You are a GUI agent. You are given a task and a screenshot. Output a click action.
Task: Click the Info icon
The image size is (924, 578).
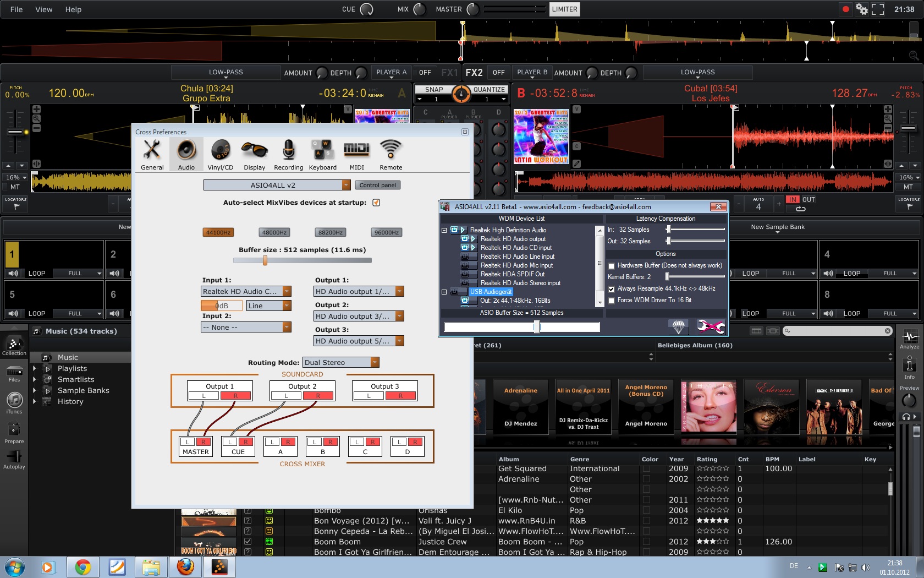click(x=910, y=368)
